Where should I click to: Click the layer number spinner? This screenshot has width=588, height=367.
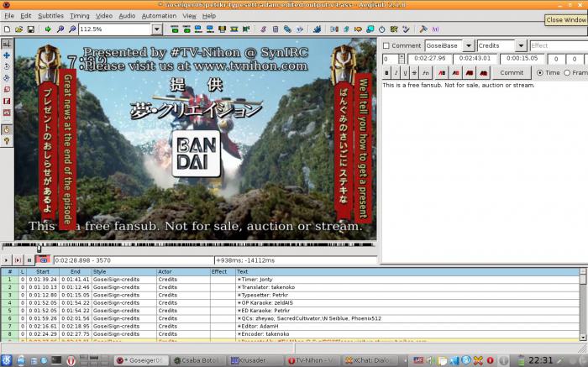(402, 59)
